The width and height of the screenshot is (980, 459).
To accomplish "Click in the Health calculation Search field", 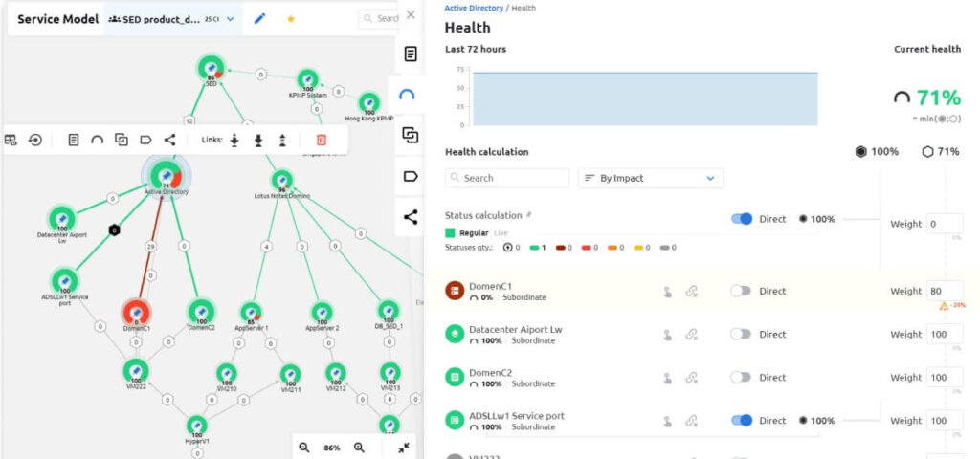I will click(x=507, y=178).
